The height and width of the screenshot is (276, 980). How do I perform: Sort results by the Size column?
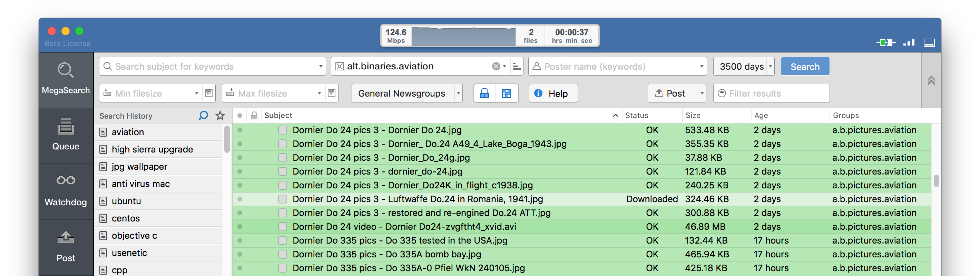coord(693,116)
